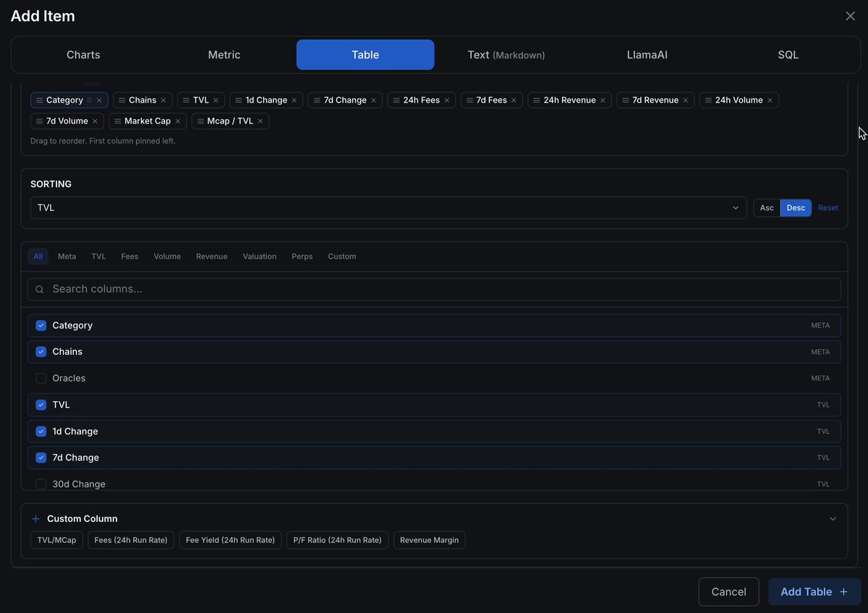Image resolution: width=868 pixels, height=613 pixels.
Task: Filter columns by Revenue
Action: [x=212, y=257]
